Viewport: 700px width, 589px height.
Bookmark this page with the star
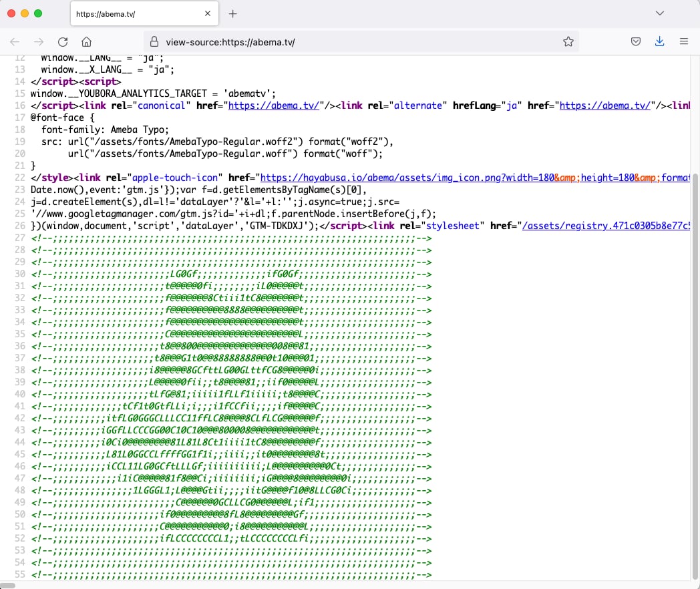point(568,42)
